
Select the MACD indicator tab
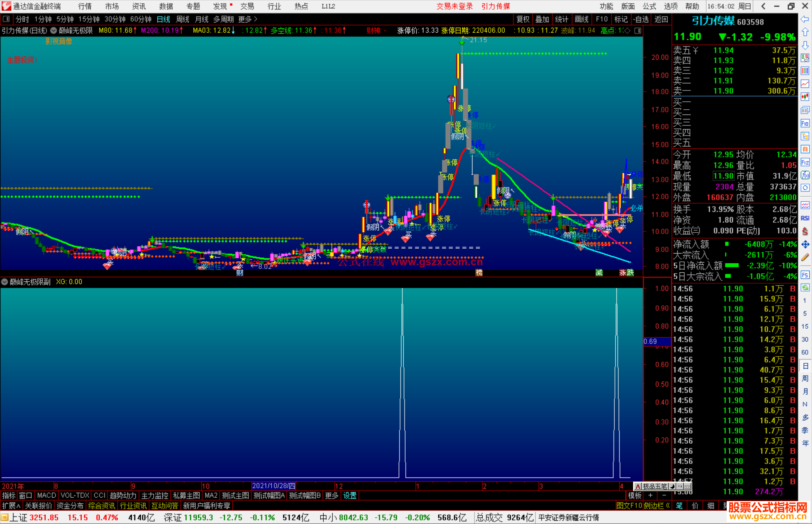pyautogui.click(x=47, y=495)
